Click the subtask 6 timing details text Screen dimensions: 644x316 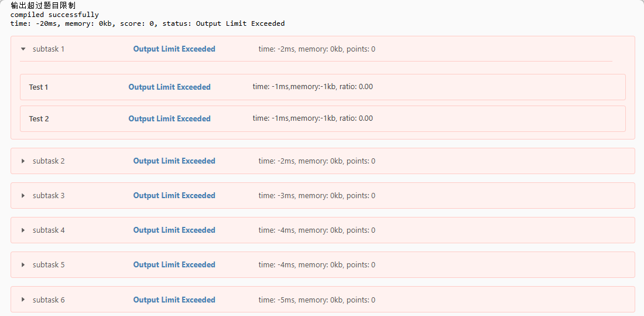(x=317, y=300)
